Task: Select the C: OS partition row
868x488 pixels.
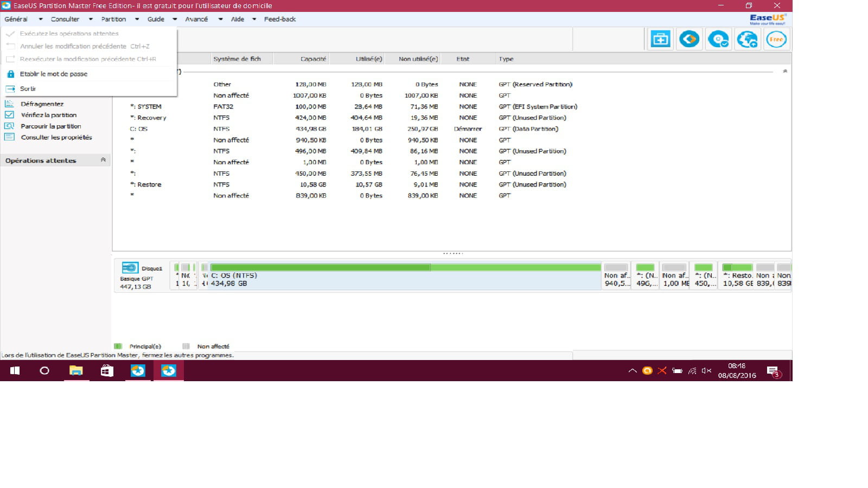Action: pyautogui.click(x=451, y=129)
